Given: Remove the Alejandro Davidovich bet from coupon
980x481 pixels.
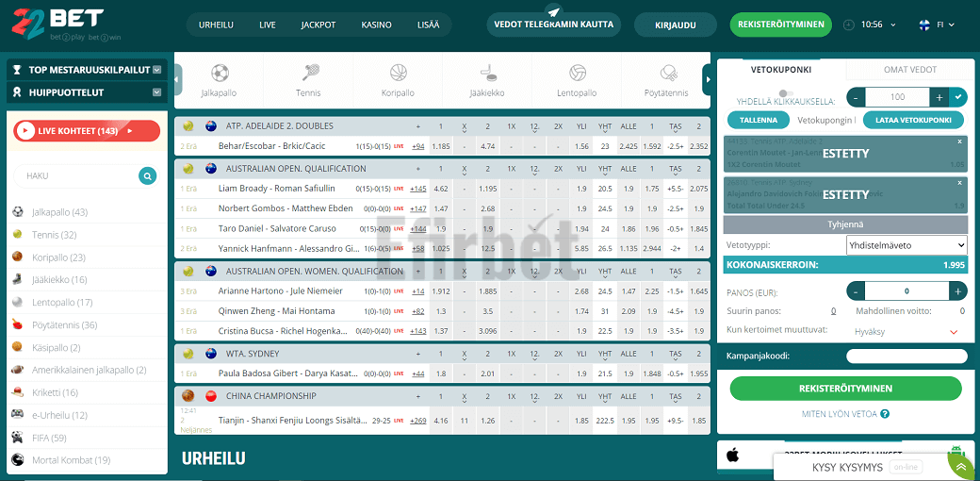Looking at the screenshot, I should click(960, 183).
